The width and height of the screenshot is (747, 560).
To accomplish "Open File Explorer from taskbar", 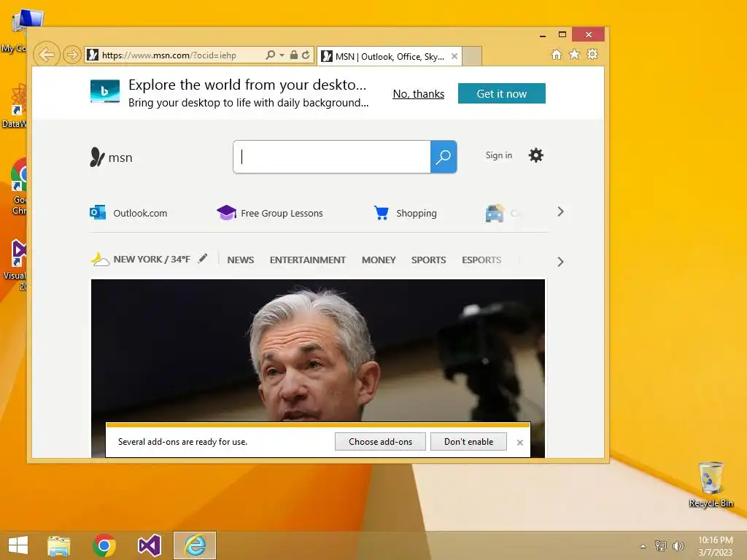I will tap(59, 545).
